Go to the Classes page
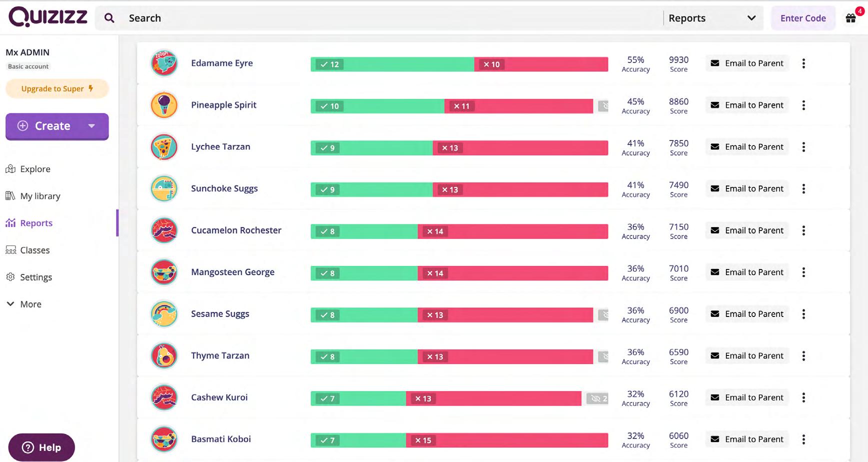This screenshot has height=462, width=868. point(35,250)
